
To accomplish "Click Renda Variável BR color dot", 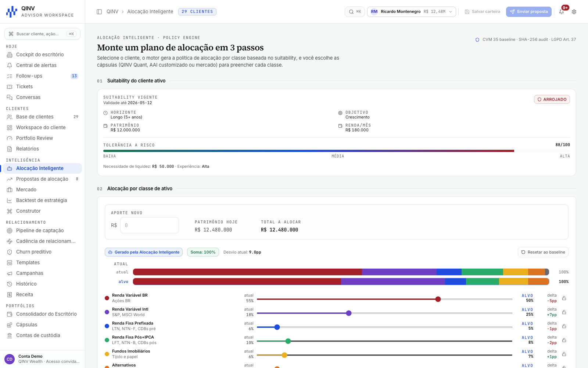I will pyautogui.click(x=107, y=298).
